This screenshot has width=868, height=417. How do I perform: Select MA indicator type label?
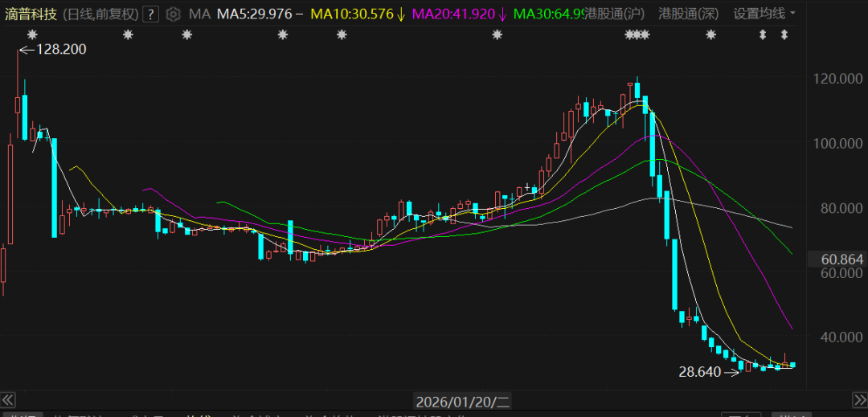(199, 14)
